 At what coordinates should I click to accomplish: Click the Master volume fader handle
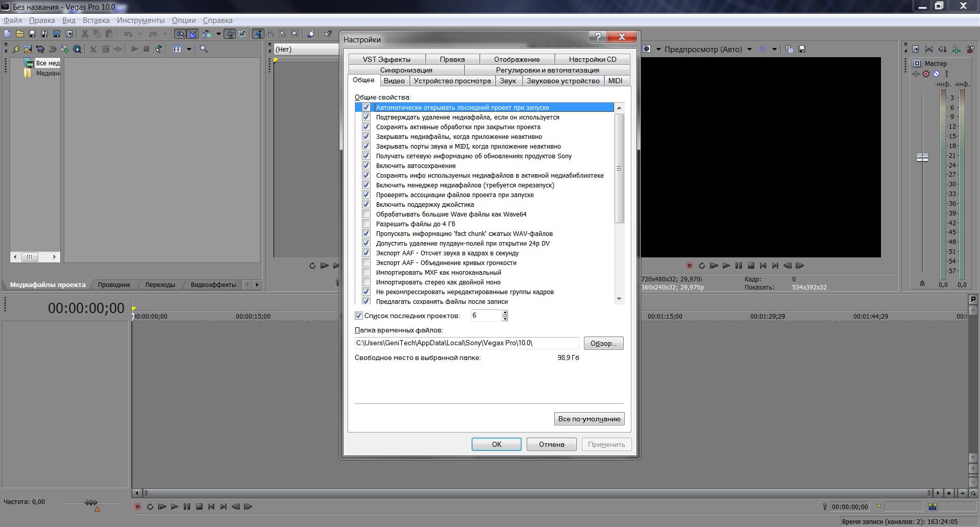922,158
